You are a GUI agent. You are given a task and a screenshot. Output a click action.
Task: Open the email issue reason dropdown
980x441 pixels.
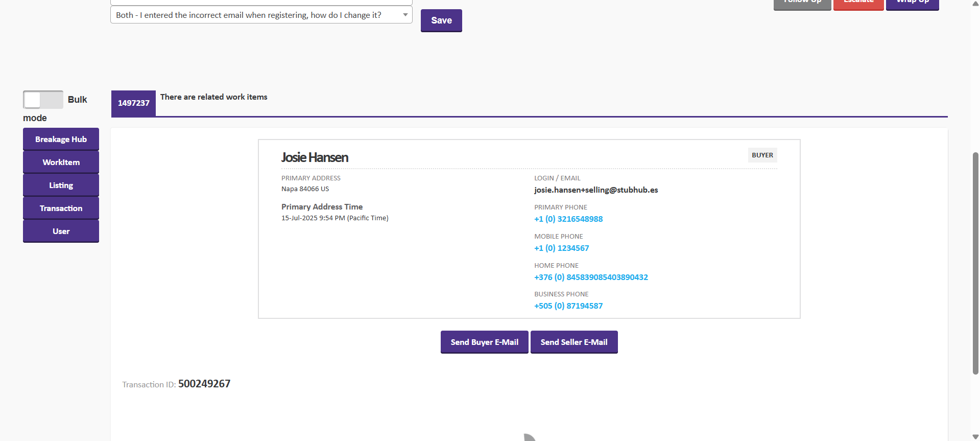(261, 15)
